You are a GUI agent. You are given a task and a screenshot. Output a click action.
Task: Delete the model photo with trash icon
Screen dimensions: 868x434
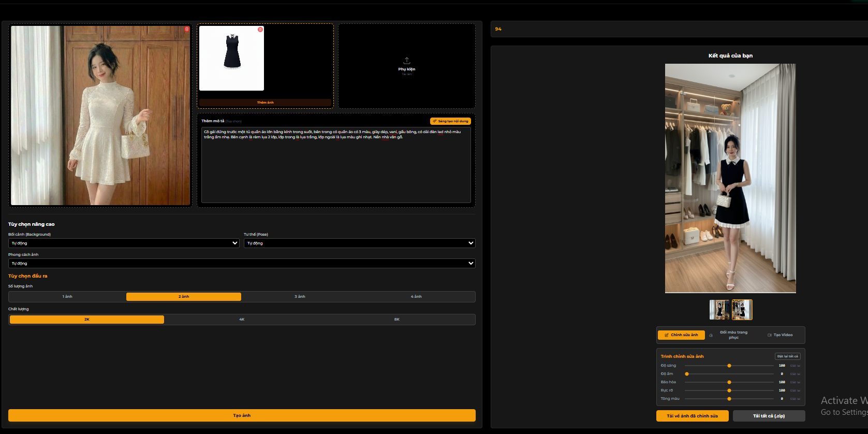click(187, 30)
